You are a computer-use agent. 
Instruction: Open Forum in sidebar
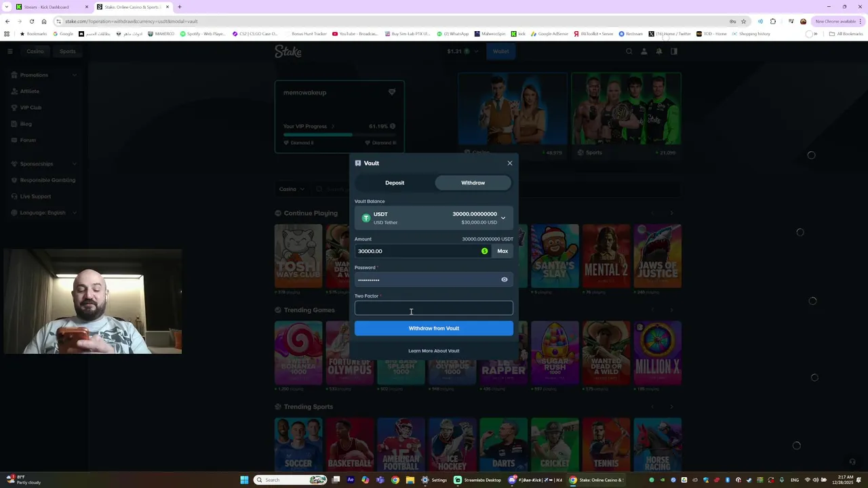(28, 140)
